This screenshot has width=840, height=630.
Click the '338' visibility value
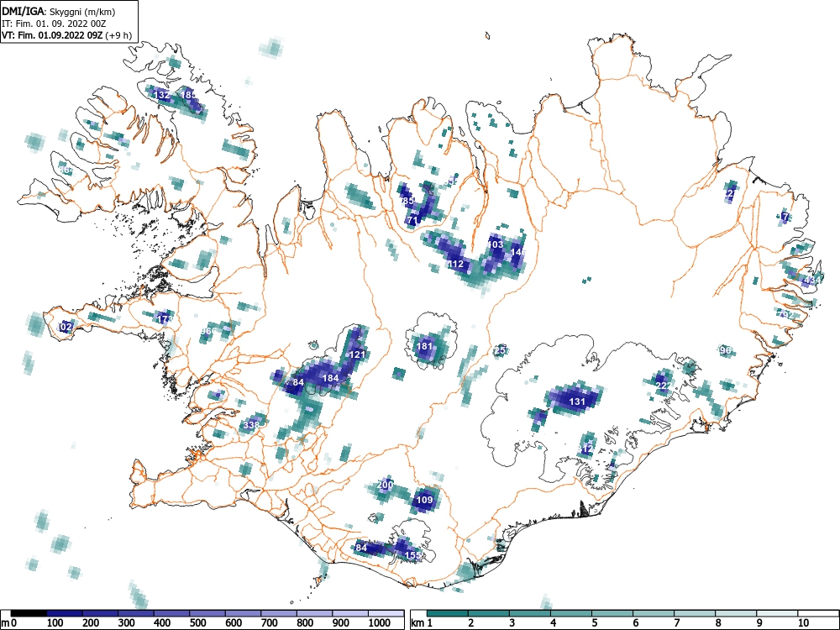point(251,425)
